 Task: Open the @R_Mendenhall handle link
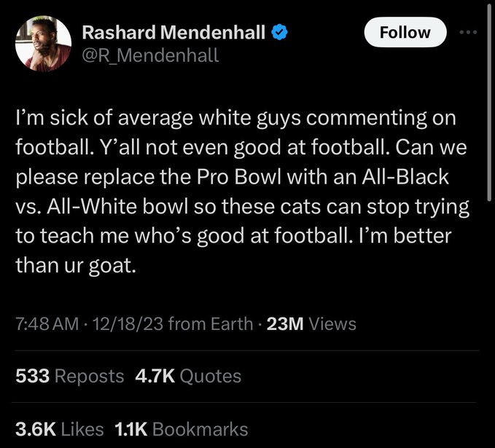(149, 54)
